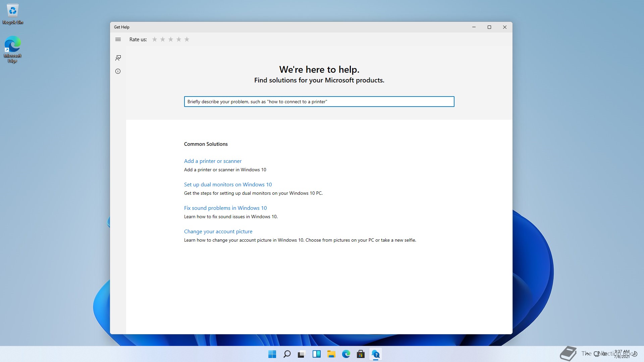Viewport: 644px width, 362px height.
Task: Open 'Fix sound problems in Windows 10'
Action: pos(225,208)
